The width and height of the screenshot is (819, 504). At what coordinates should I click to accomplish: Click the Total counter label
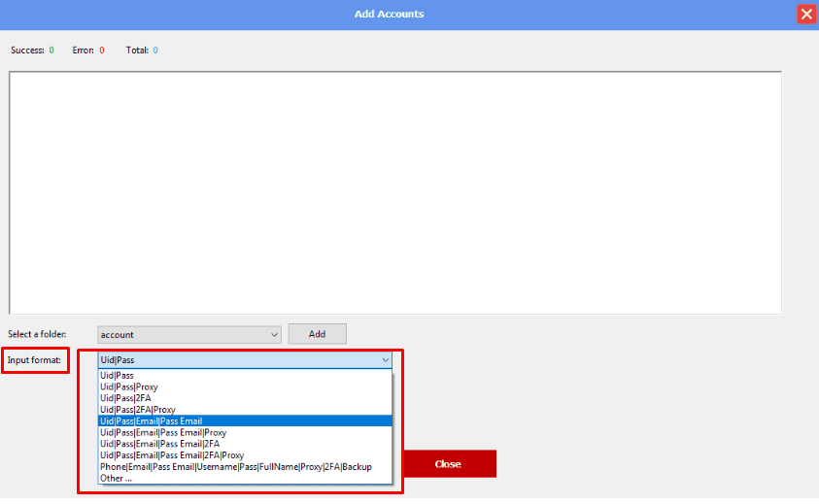coord(137,50)
